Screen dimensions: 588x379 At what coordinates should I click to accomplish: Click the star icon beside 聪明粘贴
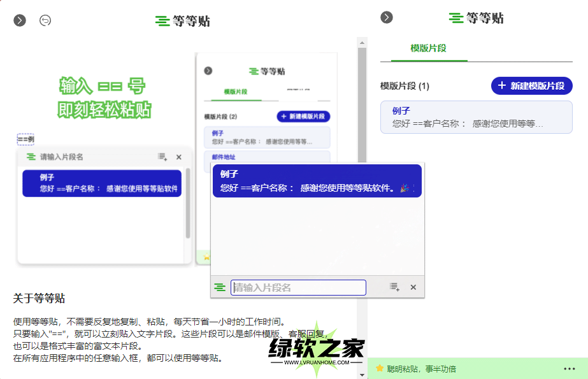(x=380, y=369)
